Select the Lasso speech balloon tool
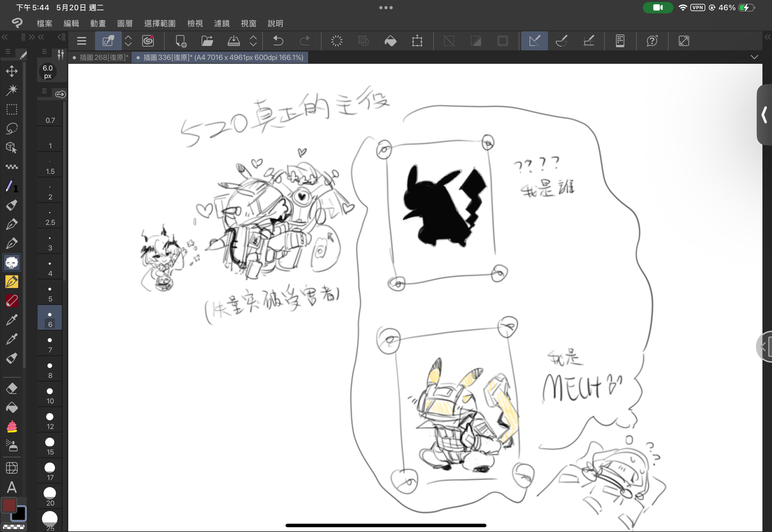Screen dimensions: 772x532 coord(12,128)
